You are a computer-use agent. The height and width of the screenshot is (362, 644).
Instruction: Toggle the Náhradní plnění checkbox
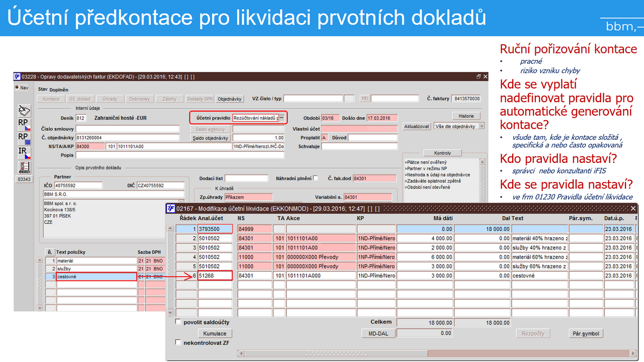coord(315,178)
